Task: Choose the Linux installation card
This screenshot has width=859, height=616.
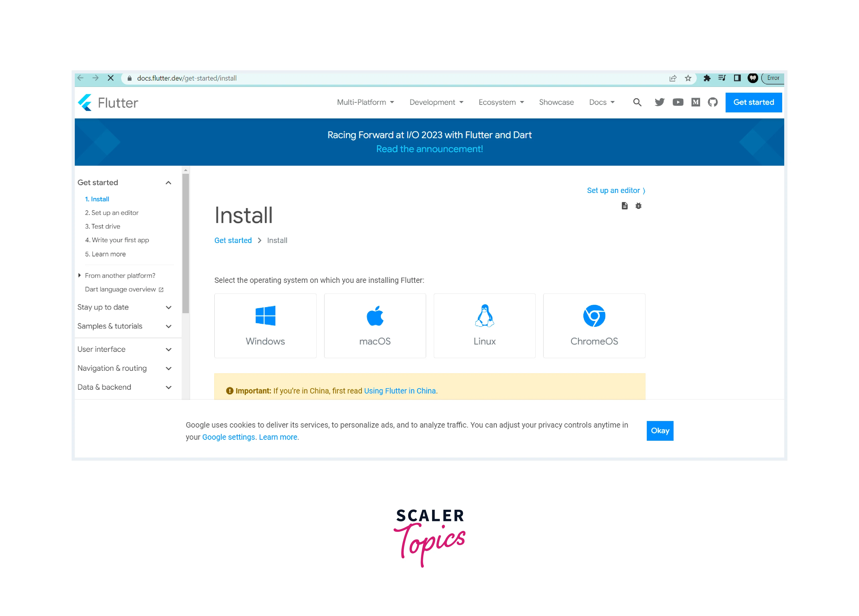Action: click(x=484, y=326)
